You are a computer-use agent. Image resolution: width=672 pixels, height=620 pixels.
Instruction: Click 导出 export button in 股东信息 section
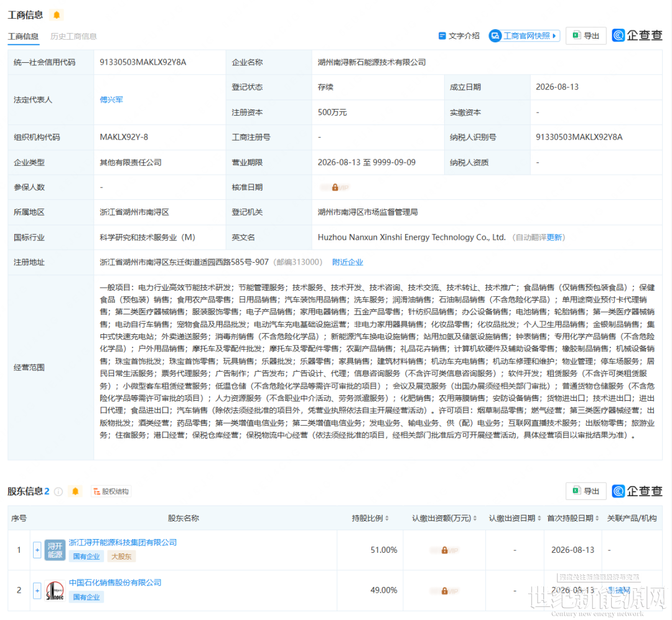(586, 491)
